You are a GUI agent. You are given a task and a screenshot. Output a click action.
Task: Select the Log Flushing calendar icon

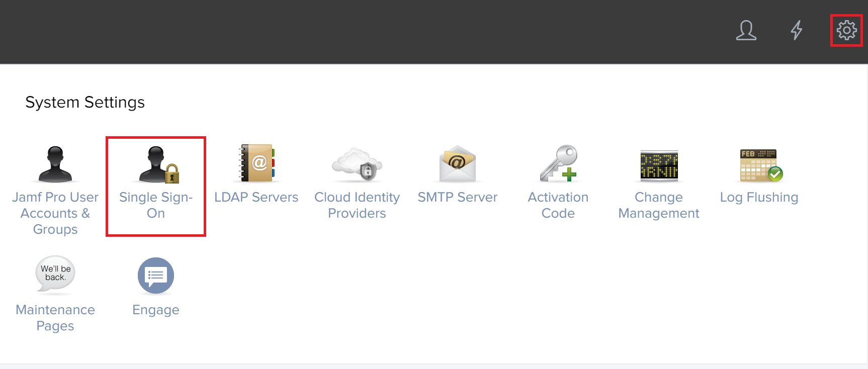click(x=760, y=165)
